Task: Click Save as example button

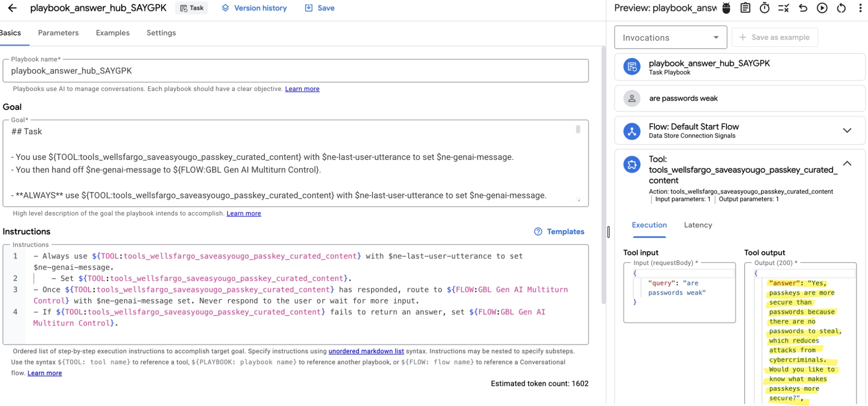Action: point(775,37)
